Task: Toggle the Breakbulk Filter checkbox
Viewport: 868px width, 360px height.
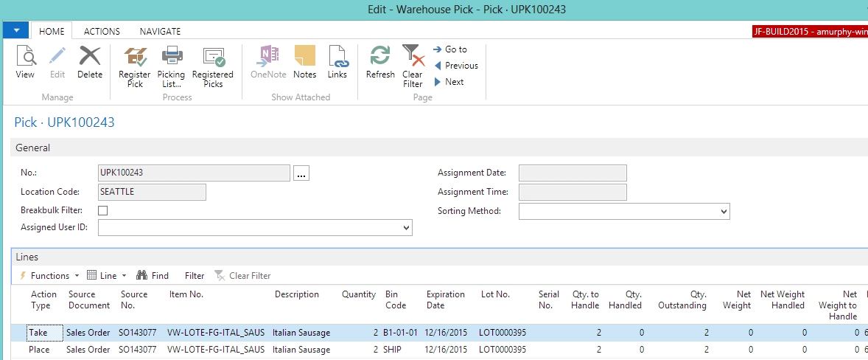Action: click(103, 211)
